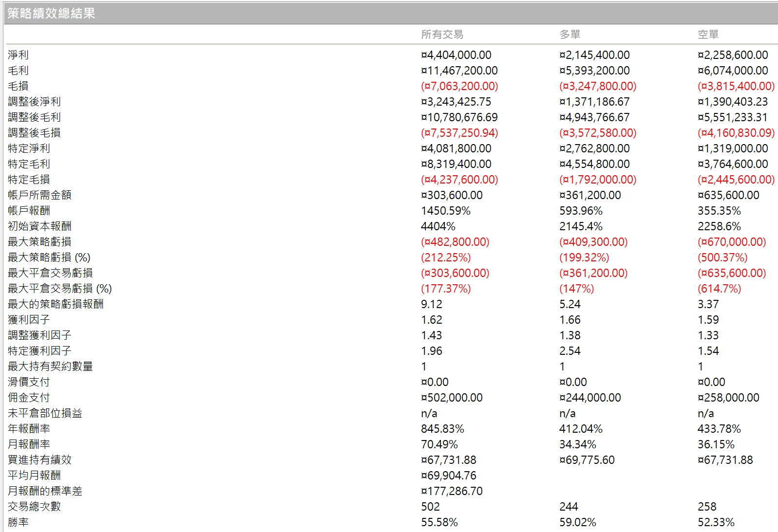Select the value 9.12
The height and width of the screenshot is (532, 778).
[x=432, y=304]
